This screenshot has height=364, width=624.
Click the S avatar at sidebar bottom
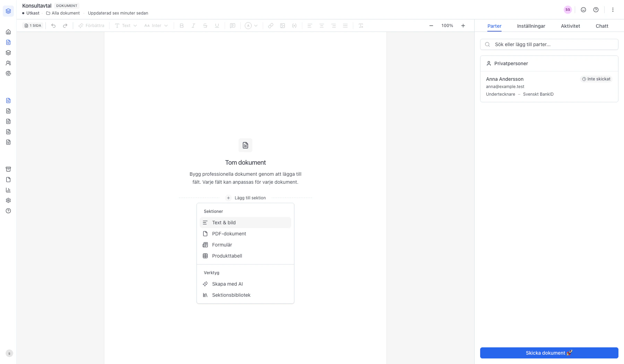[9, 353]
